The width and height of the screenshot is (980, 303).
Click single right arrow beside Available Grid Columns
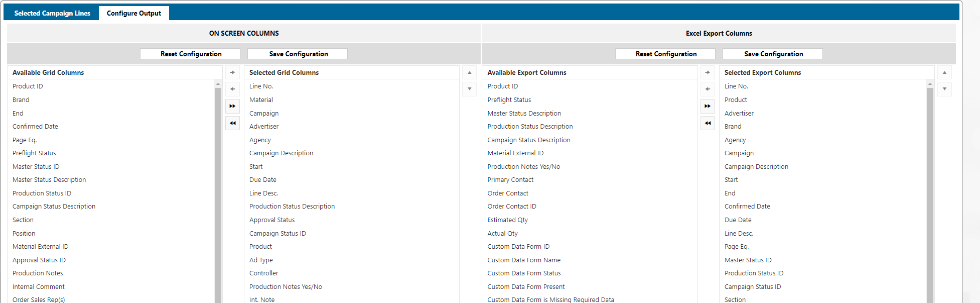(232, 72)
